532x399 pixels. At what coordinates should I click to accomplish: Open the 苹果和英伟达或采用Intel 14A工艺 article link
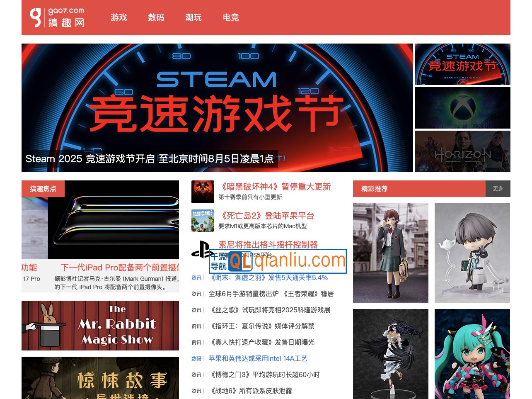(258, 358)
